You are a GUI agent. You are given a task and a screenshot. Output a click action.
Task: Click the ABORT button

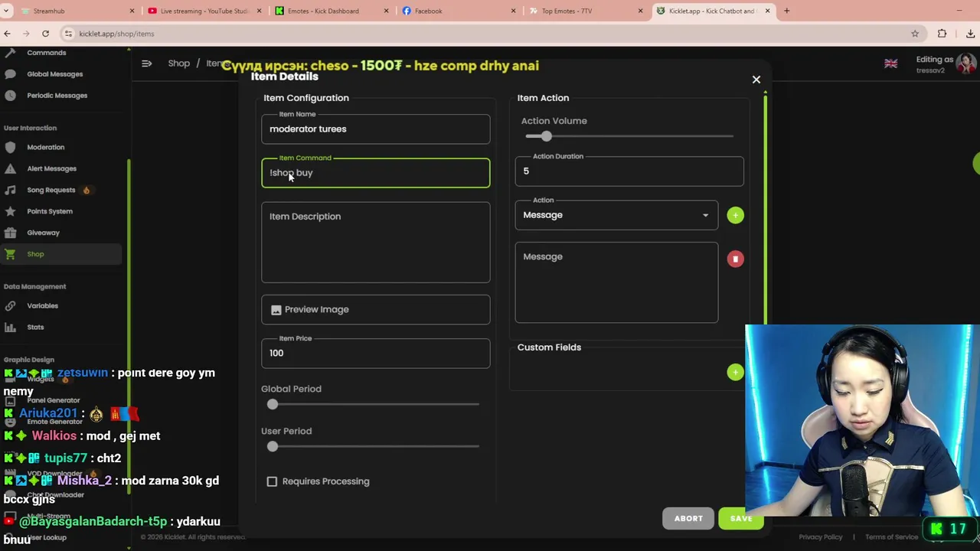688,518
